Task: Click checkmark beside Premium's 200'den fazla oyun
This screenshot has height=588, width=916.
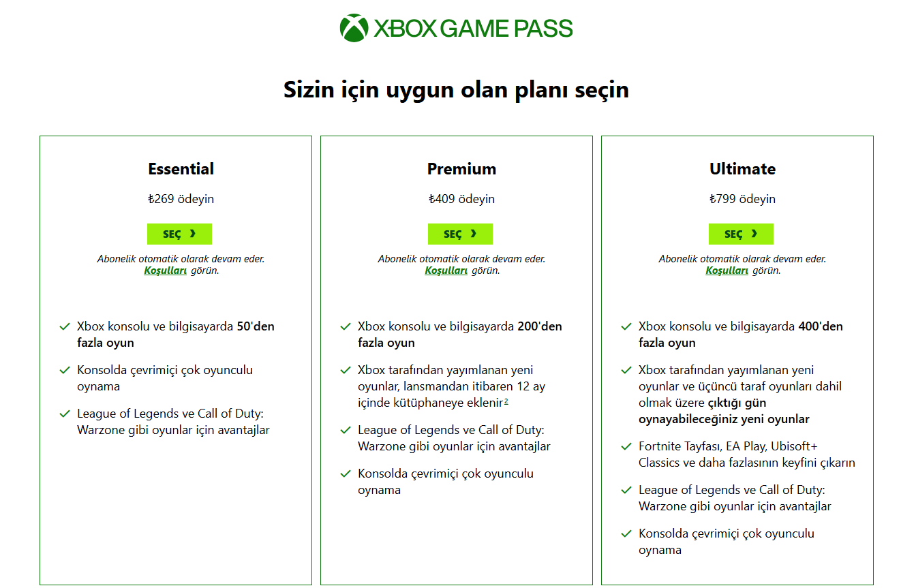Action: [346, 327]
